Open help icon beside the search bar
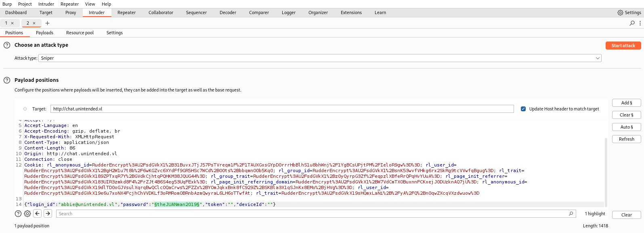This screenshot has width=644, height=233. (x=18, y=214)
